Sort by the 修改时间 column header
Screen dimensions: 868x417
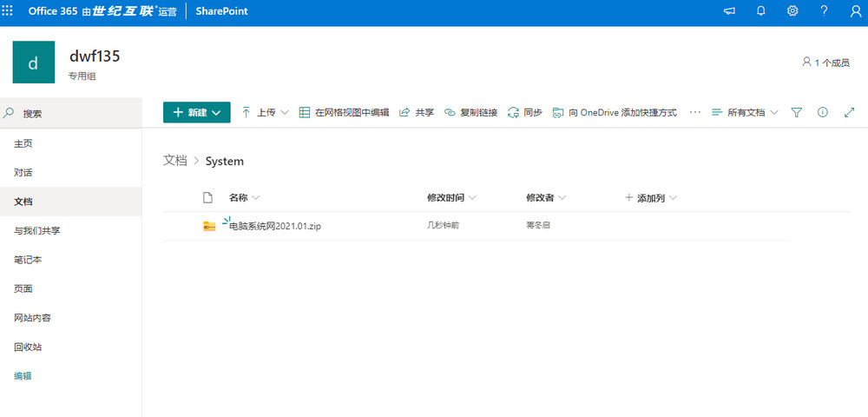pos(448,198)
